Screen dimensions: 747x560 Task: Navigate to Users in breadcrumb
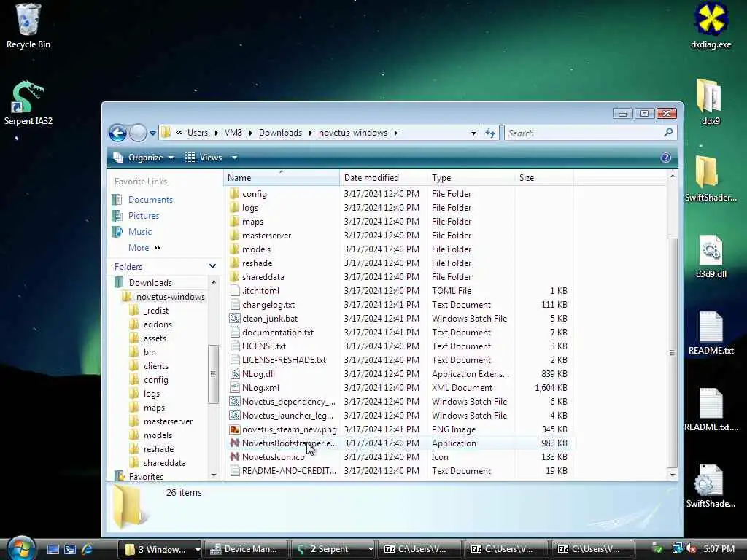coord(197,133)
